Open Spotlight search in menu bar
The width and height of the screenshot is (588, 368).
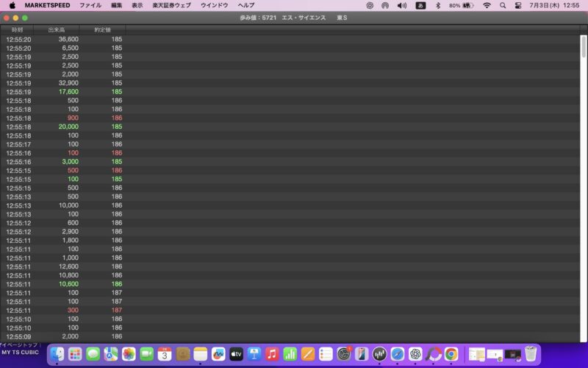tap(503, 5)
